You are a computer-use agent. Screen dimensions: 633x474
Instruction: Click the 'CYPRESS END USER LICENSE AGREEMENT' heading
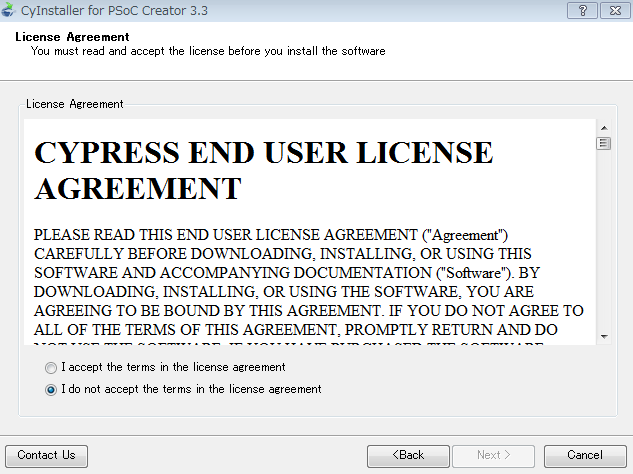pos(263,171)
